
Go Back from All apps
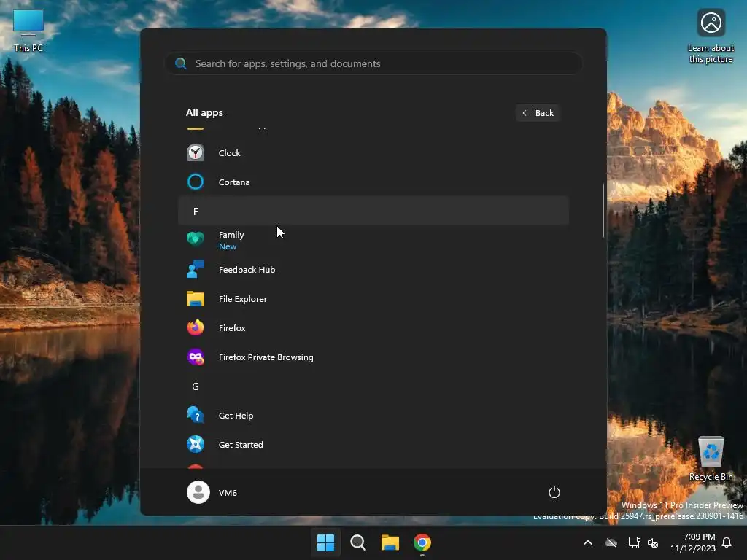click(538, 113)
